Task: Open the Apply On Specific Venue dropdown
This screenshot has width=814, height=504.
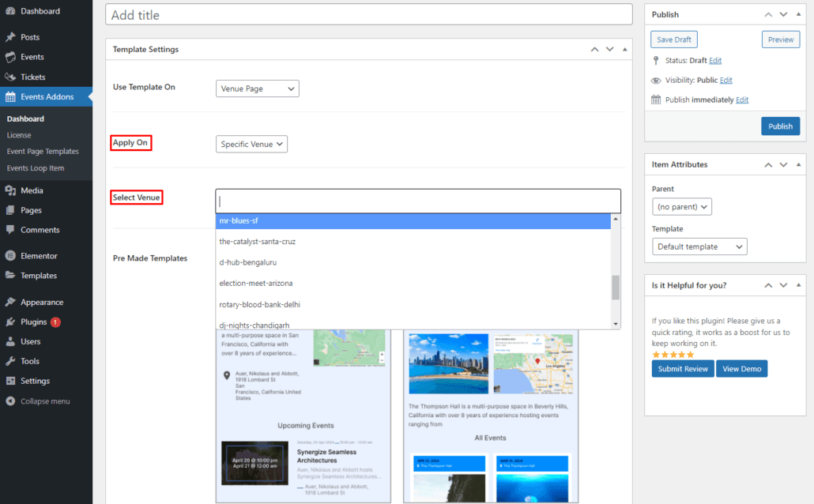Action: (251, 144)
